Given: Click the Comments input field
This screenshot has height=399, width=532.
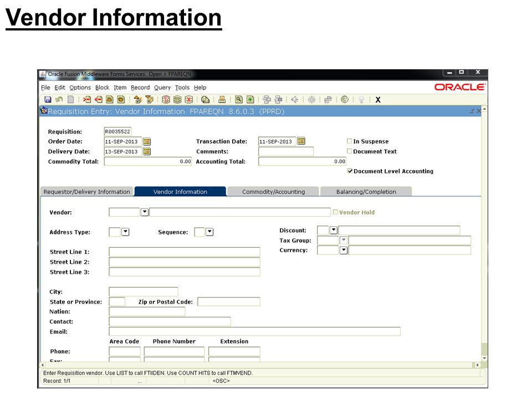Looking at the screenshot, I should (286, 151).
